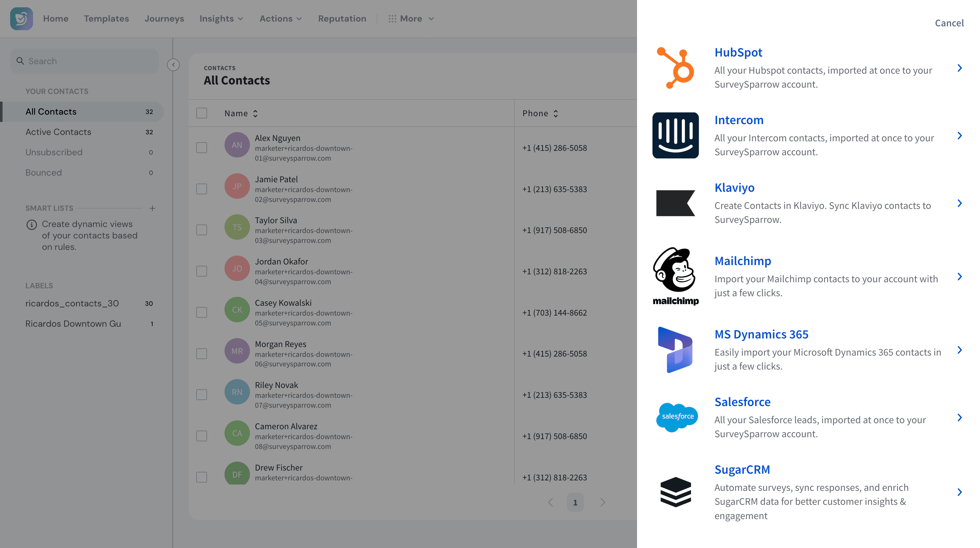Check the box for Taylor Silva
980x548 pixels.
[202, 230]
